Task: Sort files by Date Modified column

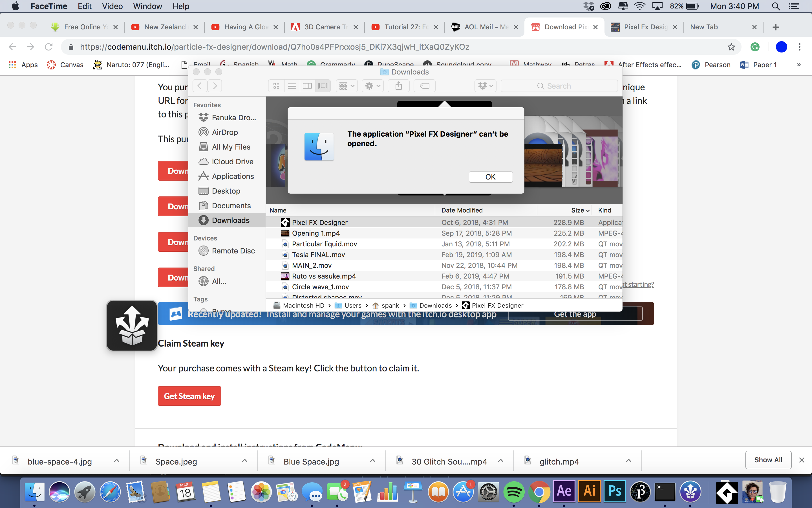Action: click(x=486, y=210)
